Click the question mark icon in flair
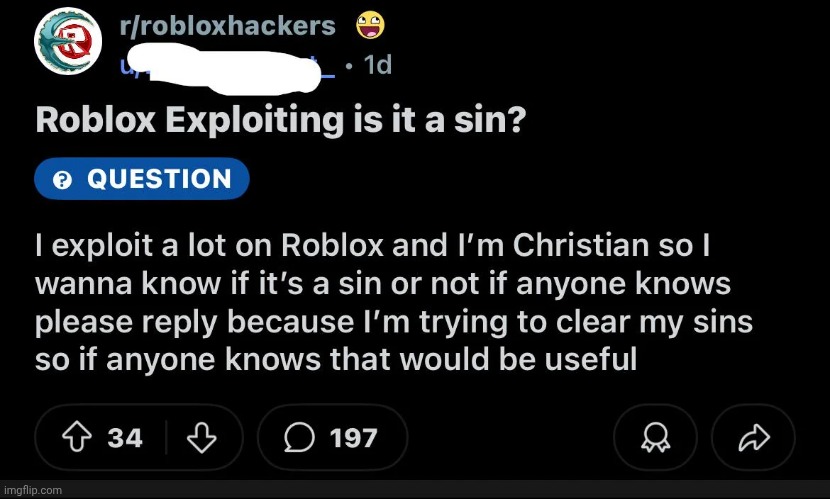 [62, 180]
